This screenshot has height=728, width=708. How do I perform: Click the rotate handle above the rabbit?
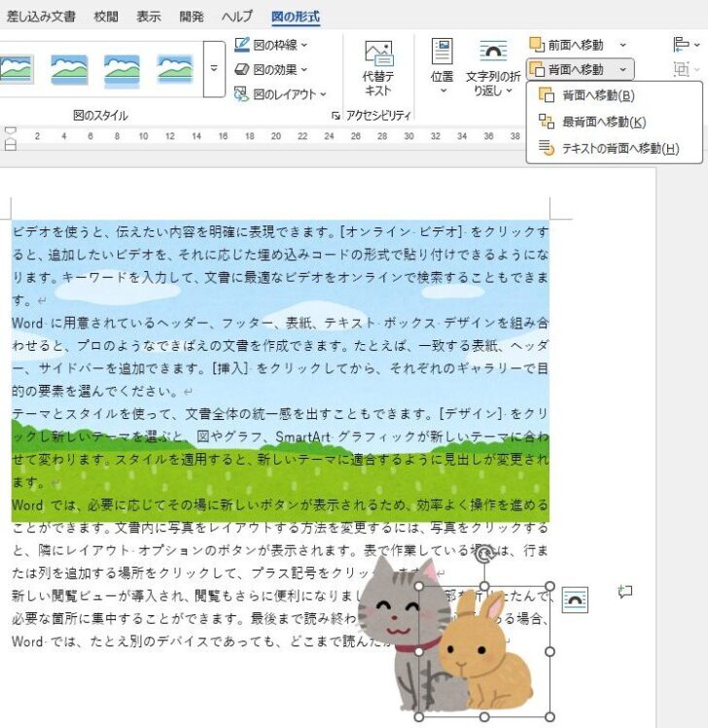click(484, 554)
